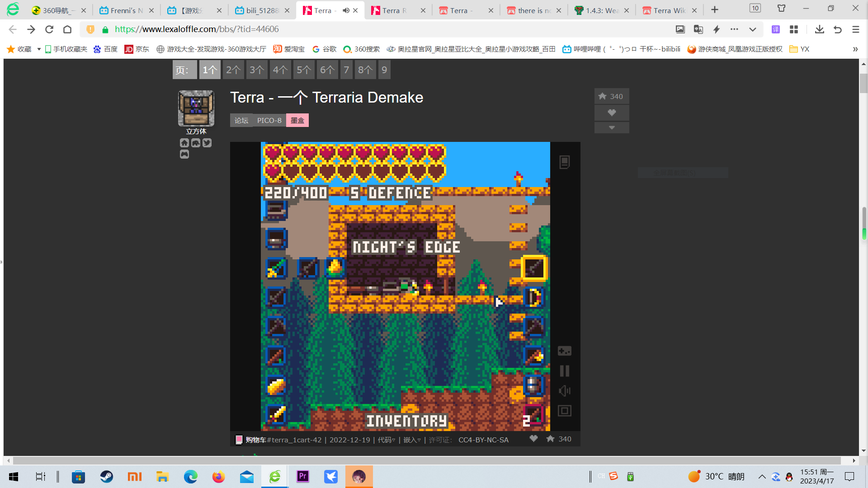The width and height of the screenshot is (868, 488).
Task: Expand more bookmarks chevron
Action: click(x=855, y=49)
